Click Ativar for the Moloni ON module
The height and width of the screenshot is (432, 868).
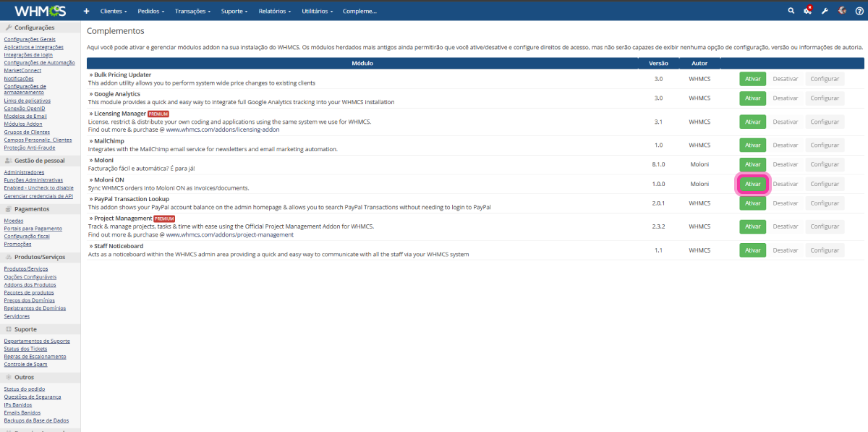[x=752, y=184]
